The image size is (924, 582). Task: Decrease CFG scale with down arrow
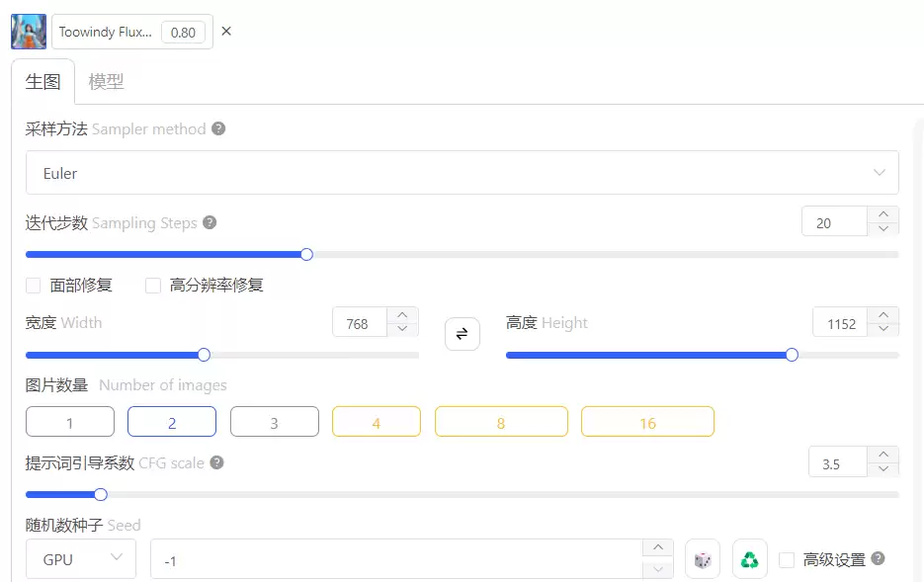tap(882, 469)
